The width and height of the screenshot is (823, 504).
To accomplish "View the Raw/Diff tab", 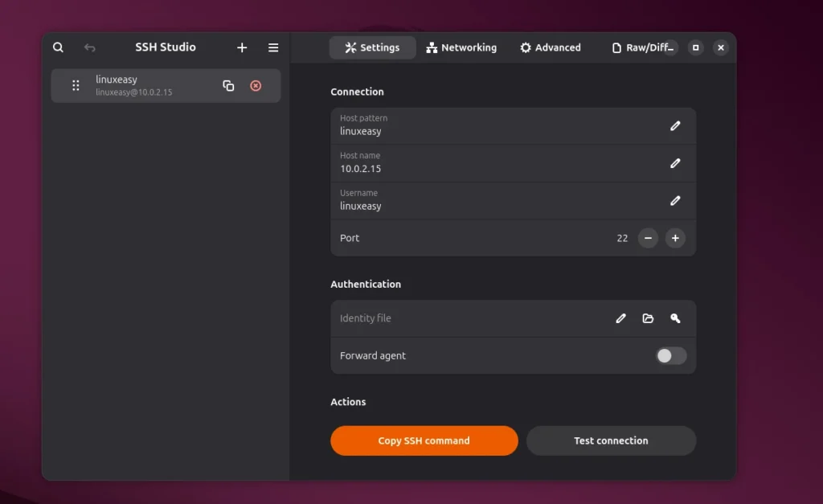I will (x=642, y=47).
